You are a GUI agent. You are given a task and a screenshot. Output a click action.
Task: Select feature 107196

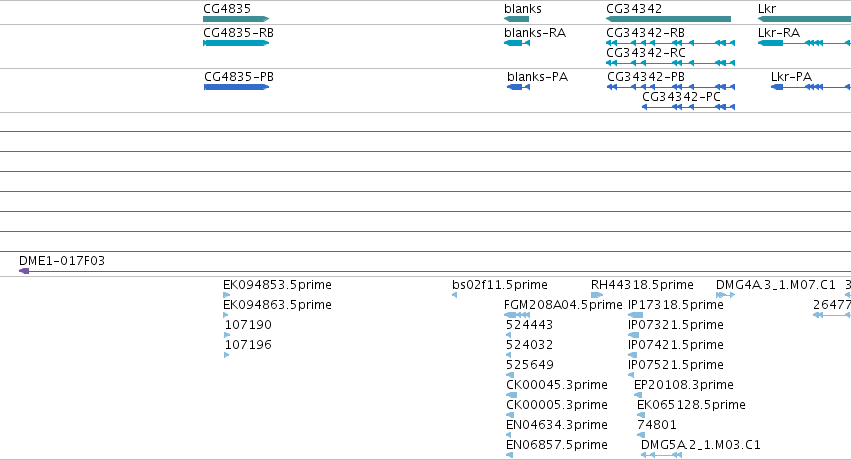(226, 355)
